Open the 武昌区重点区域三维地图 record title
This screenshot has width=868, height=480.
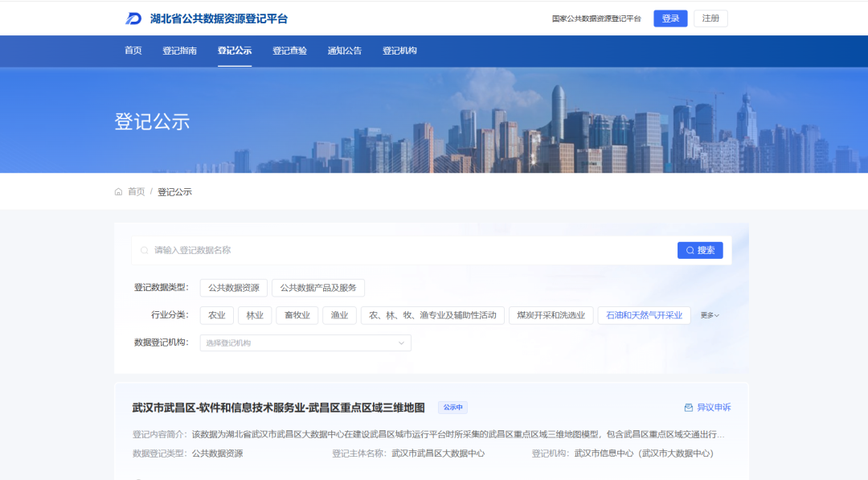[x=278, y=408]
